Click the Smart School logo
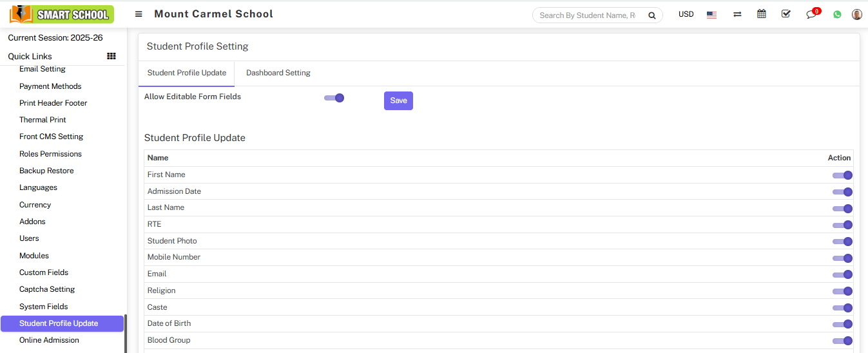 coord(62,14)
